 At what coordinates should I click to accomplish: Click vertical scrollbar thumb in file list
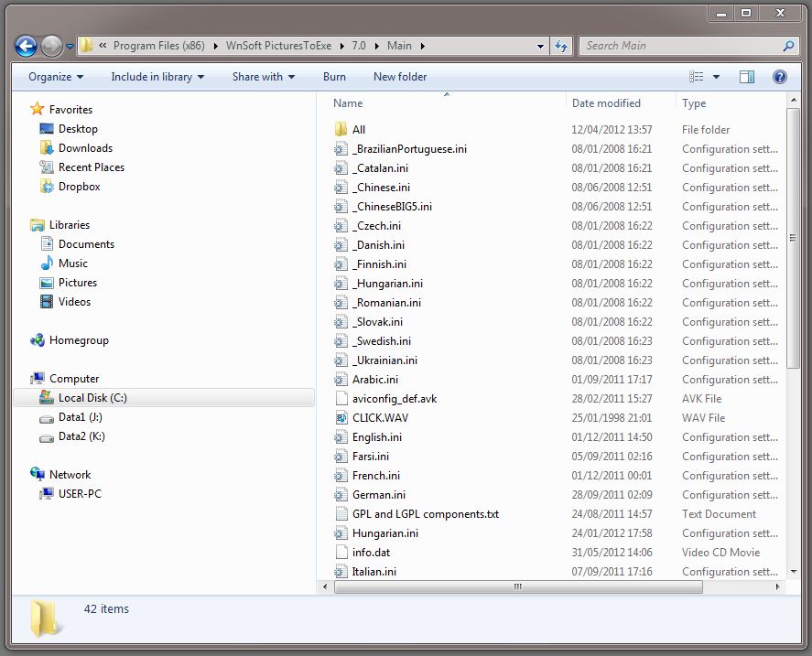pos(793,238)
